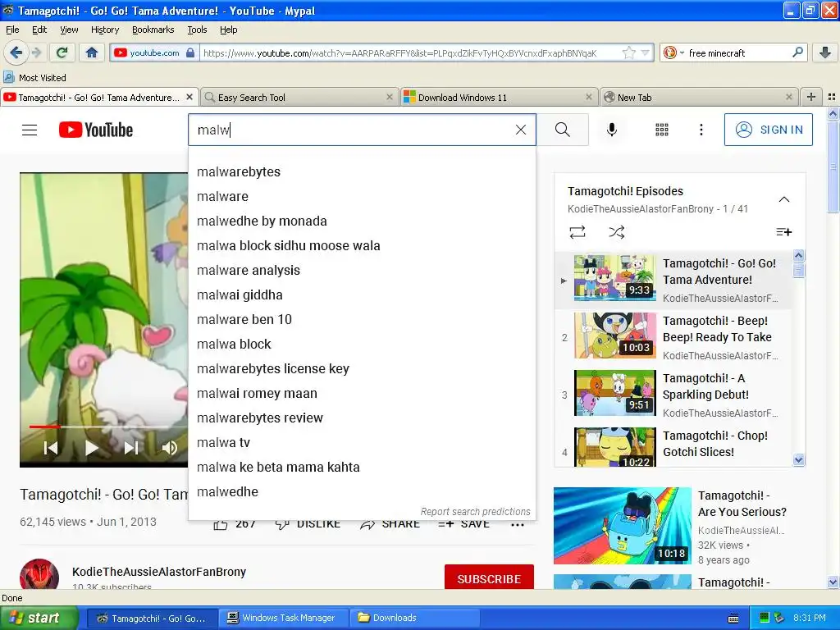Toggle loop playlist

point(577,232)
